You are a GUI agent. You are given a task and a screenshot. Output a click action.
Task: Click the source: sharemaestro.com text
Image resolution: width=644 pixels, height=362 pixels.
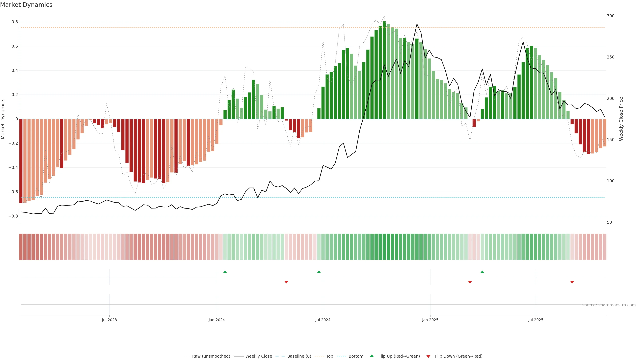pyautogui.click(x=609, y=305)
